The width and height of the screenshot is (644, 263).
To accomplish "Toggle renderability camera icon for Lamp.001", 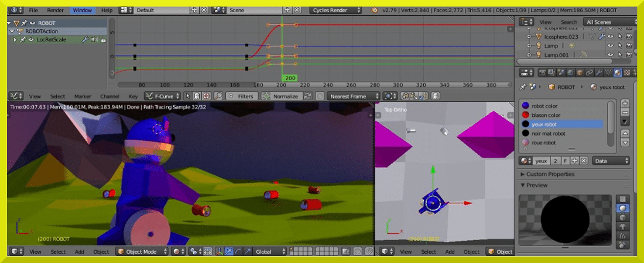I will tap(629, 54).
